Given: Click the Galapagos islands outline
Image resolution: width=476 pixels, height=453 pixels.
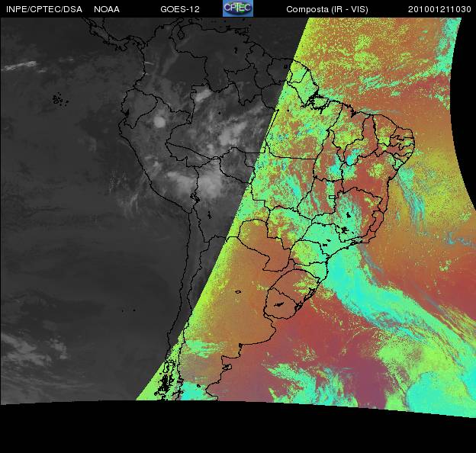Looking at the screenshot, I should click(x=57, y=98).
